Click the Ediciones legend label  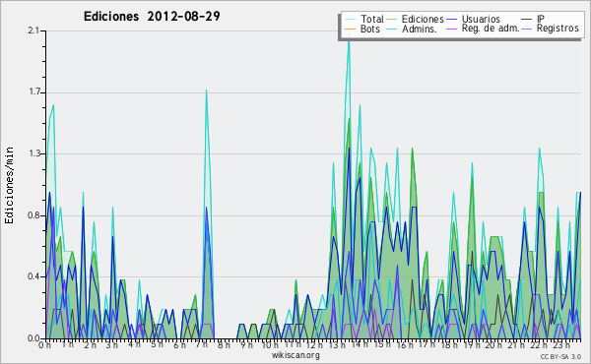[423, 19]
